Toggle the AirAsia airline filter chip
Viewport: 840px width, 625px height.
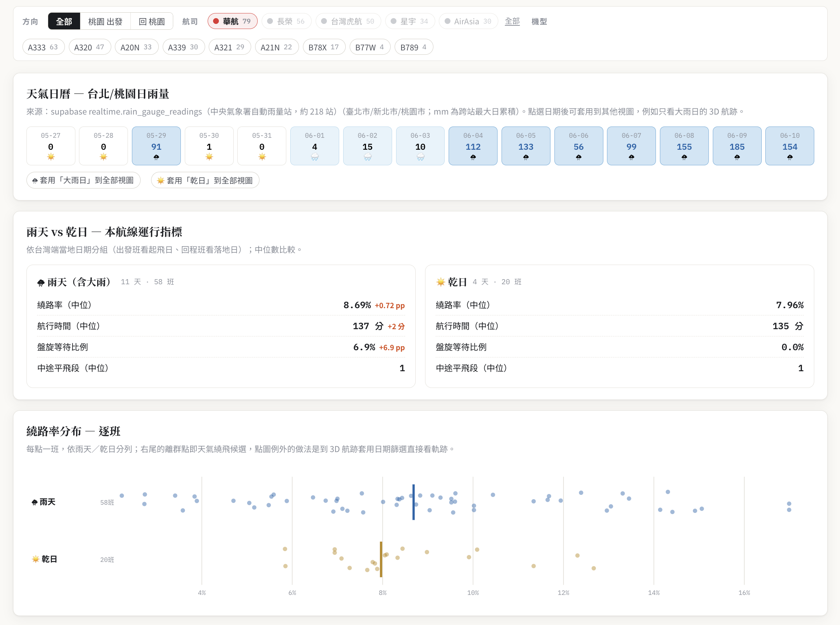pyautogui.click(x=468, y=21)
